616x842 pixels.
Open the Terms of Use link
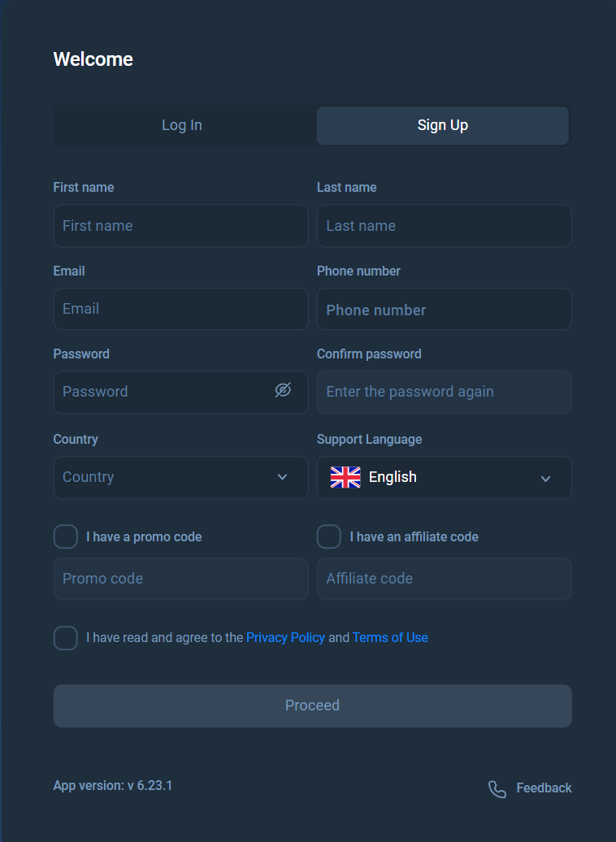[x=390, y=638]
